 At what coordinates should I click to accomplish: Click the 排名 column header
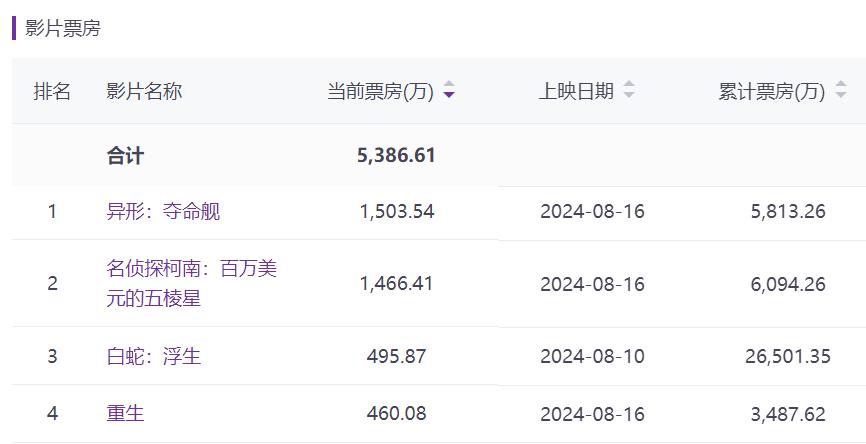coord(52,91)
